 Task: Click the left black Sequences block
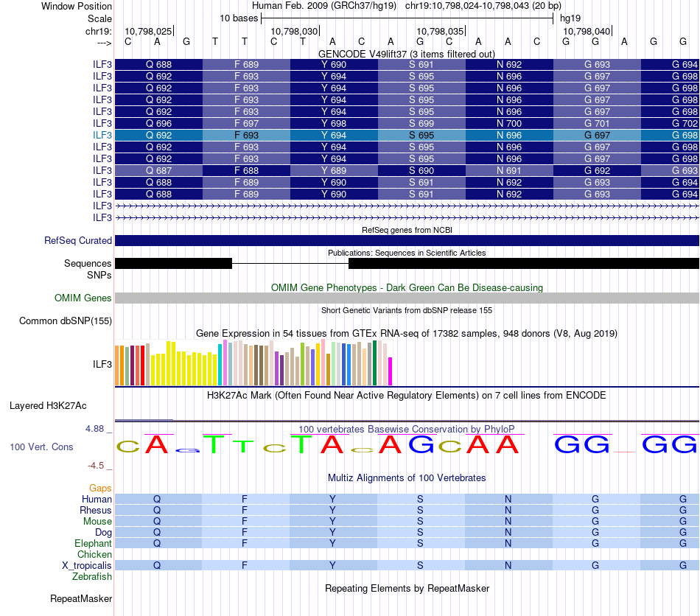(x=174, y=263)
